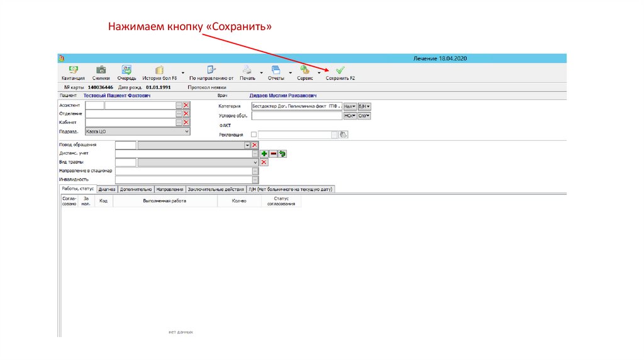Switch to the Диагноз tab
This screenshot has height=361, width=644.
coord(107,189)
